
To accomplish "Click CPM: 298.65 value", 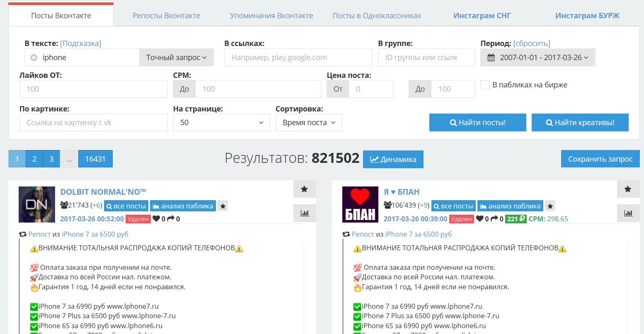I will coord(548,219).
